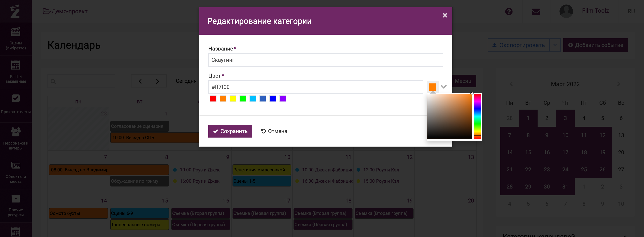Show previous month in mini calendar
The image size is (644, 237).
[x=511, y=84]
